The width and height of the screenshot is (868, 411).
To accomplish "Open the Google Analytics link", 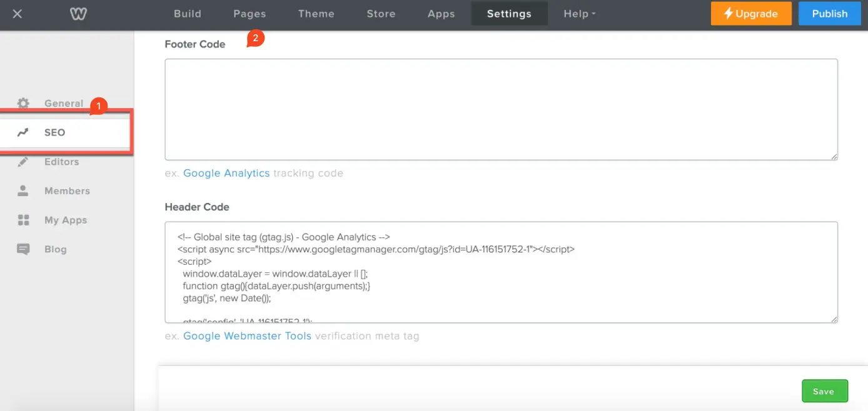I will 226,173.
